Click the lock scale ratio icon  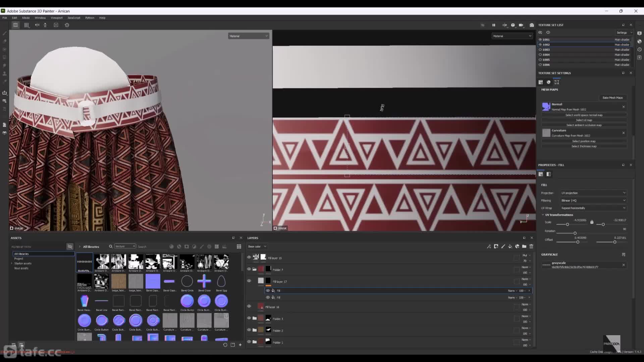coord(592,222)
